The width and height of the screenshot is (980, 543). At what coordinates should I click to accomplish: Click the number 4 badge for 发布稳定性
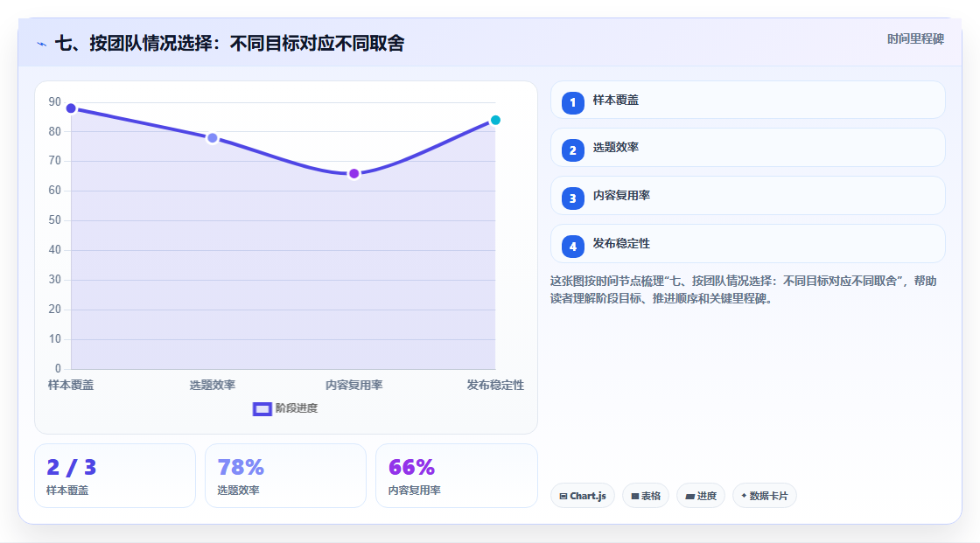point(572,247)
